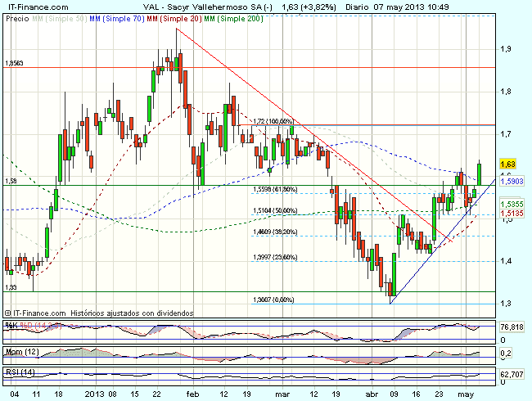Open the Precio panel label
This screenshot has width=532, height=401.
tap(16, 16)
